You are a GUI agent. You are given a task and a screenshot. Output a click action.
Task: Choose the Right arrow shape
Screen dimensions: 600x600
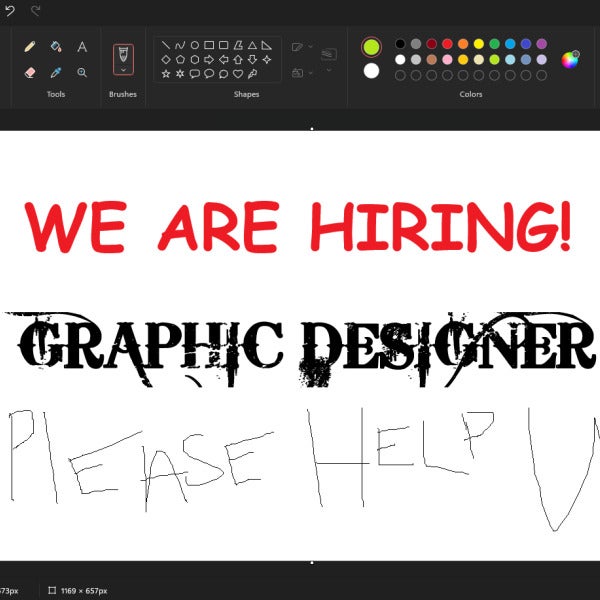(x=209, y=59)
